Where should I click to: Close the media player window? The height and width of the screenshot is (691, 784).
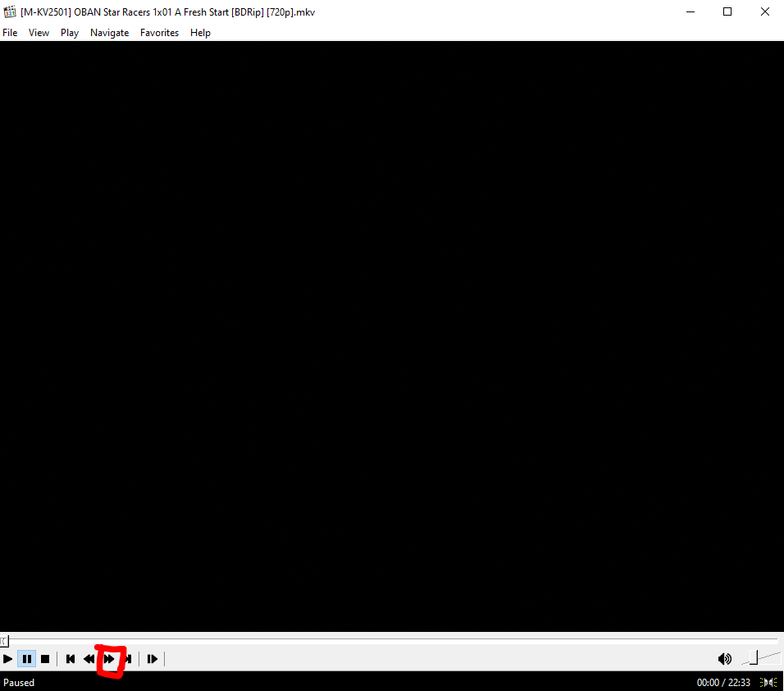click(765, 11)
